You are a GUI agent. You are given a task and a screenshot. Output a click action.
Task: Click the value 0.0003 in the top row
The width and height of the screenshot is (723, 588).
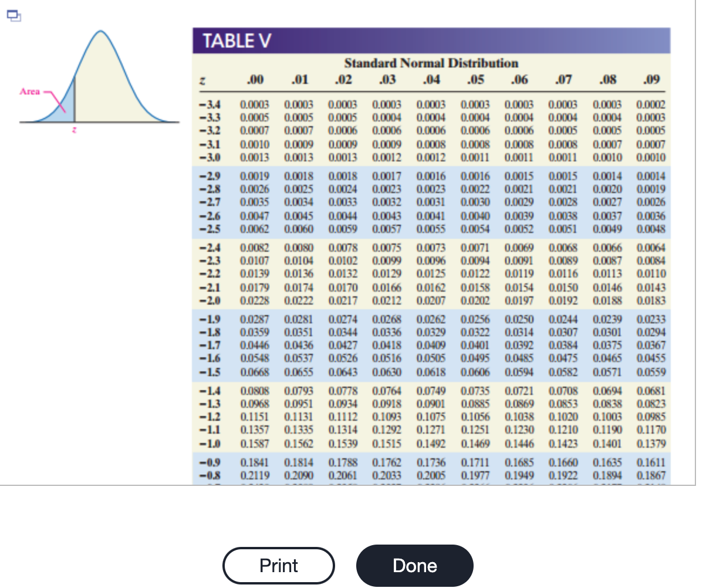pyautogui.click(x=255, y=104)
